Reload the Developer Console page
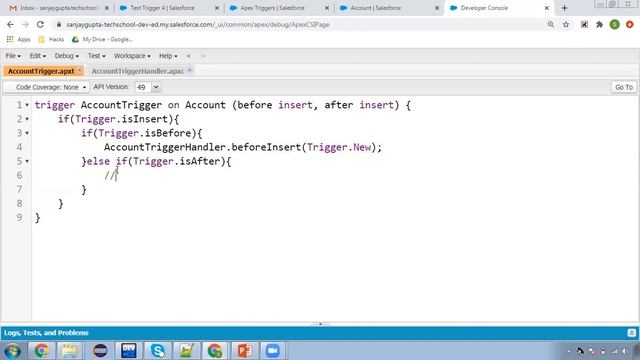640x360 pixels. pos(40,24)
